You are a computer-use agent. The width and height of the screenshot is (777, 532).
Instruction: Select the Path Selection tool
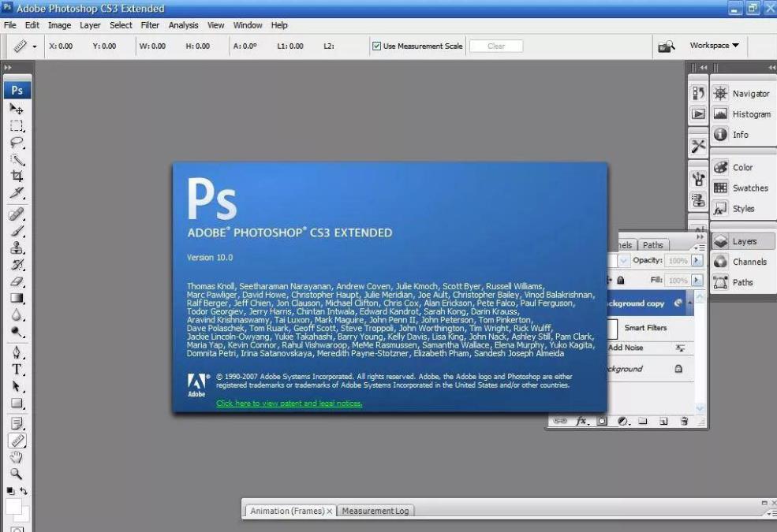(x=17, y=386)
